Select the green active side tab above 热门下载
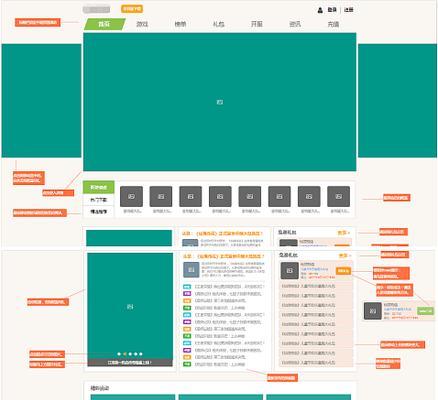The width and height of the screenshot is (438, 400). [x=99, y=187]
